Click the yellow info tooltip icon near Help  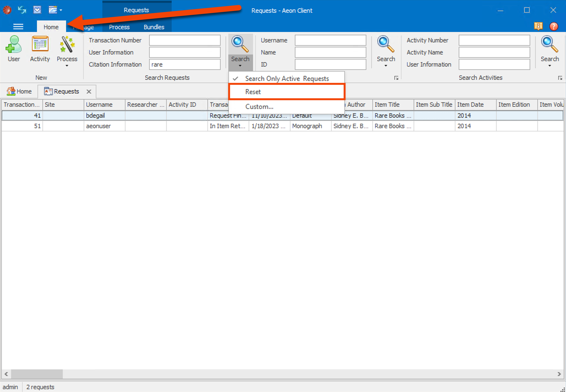coord(538,26)
